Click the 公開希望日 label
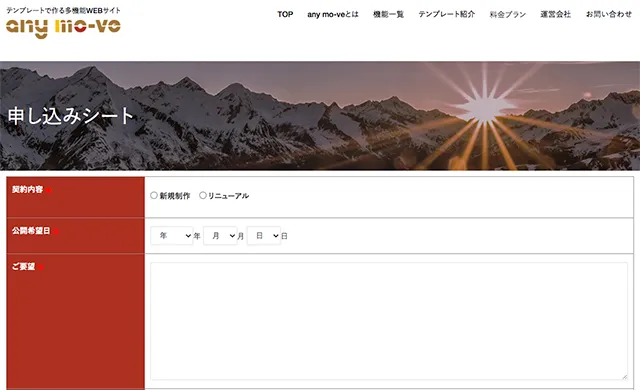 [31, 230]
